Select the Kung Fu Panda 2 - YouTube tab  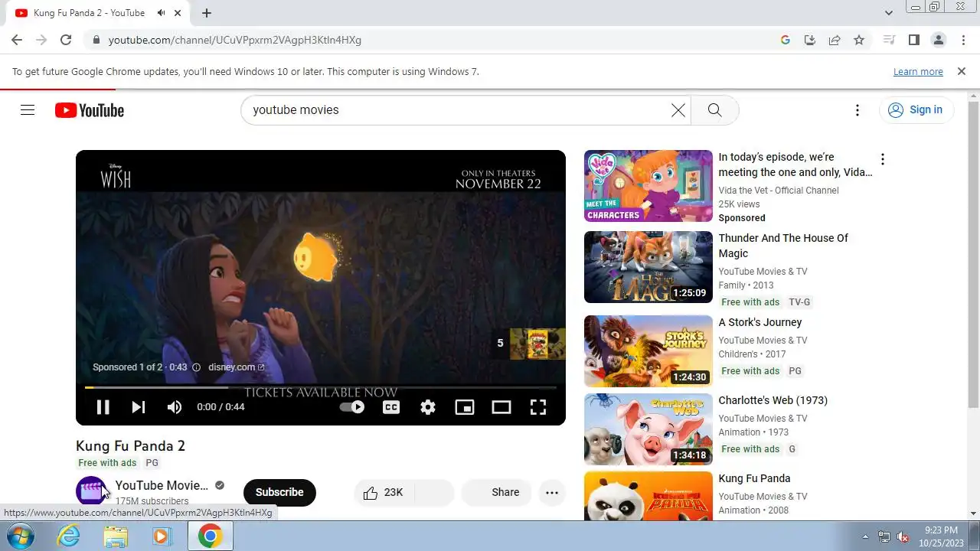pyautogui.click(x=98, y=13)
